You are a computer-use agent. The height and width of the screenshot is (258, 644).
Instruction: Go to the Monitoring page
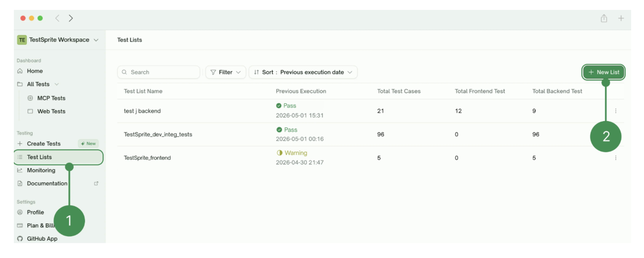coord(41,171)
